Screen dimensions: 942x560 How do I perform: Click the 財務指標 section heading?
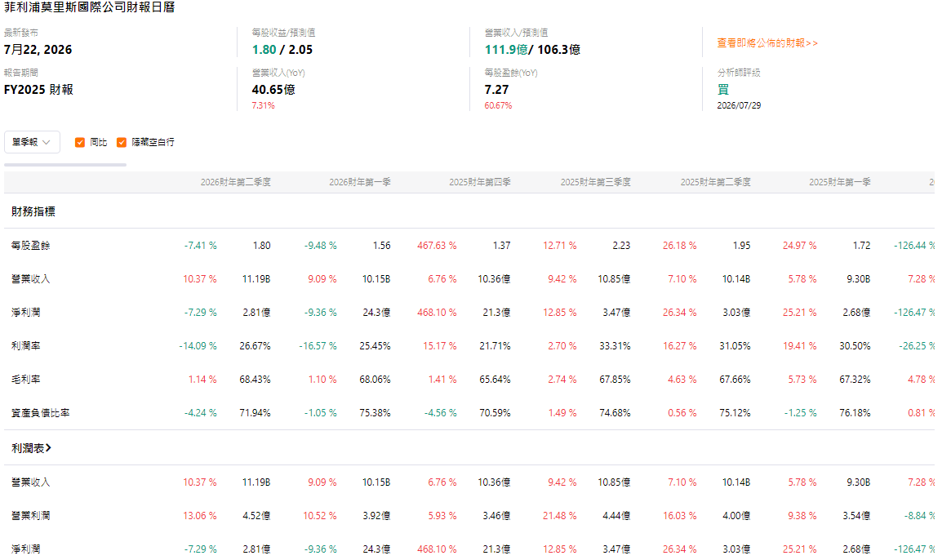33,211
